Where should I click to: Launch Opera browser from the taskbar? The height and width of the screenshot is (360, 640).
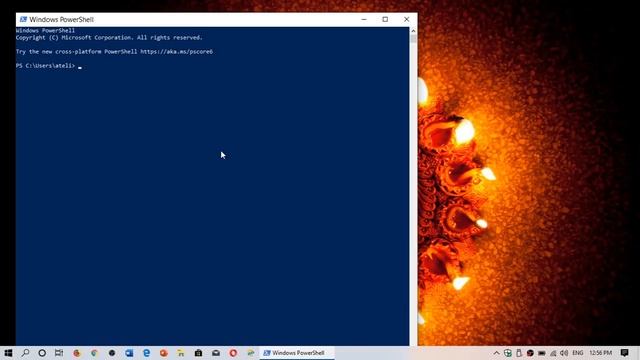pyautogui.click(x=233, y=353)
